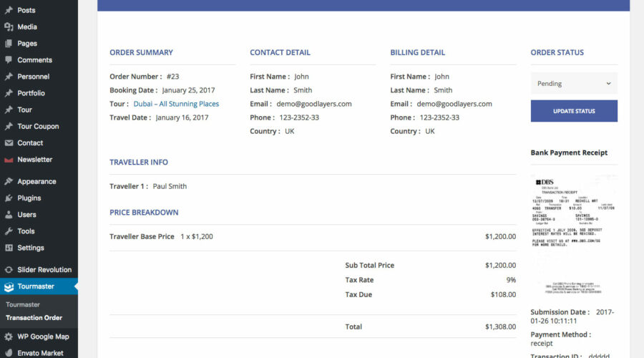The width and height of the screenshot is (644, 358).
Task: Click the Posts pushpin icon in sidebar
Action: coord(9,11)
